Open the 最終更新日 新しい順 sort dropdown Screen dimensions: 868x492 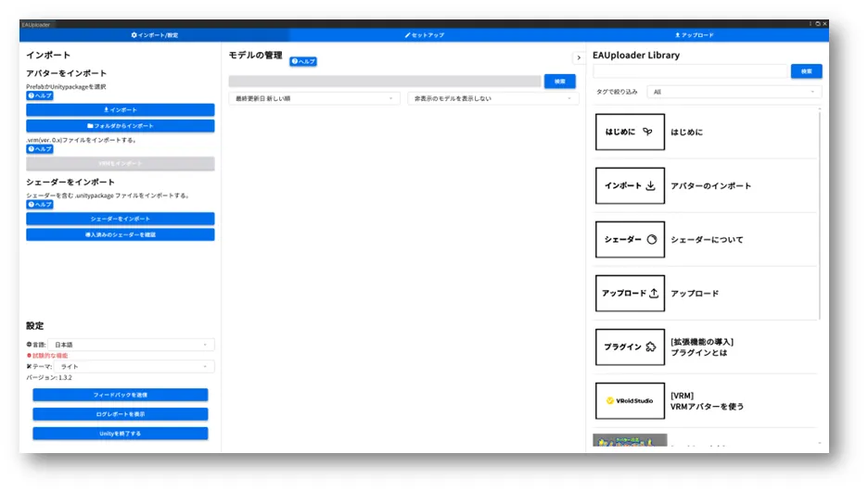[313, 98]
